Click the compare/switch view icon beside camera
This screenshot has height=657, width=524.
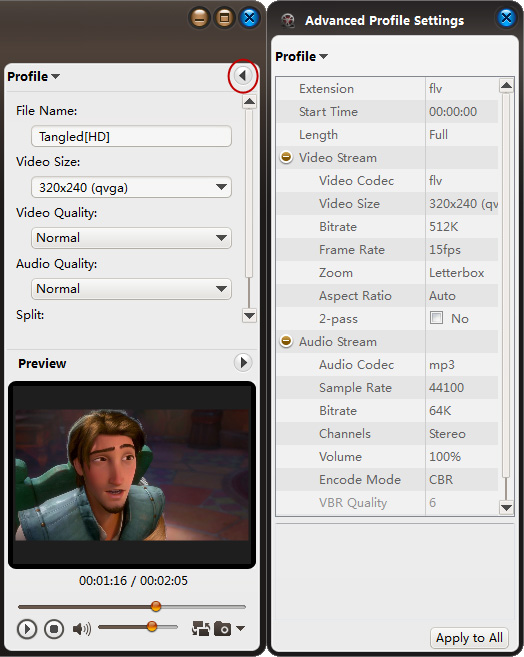201,629
